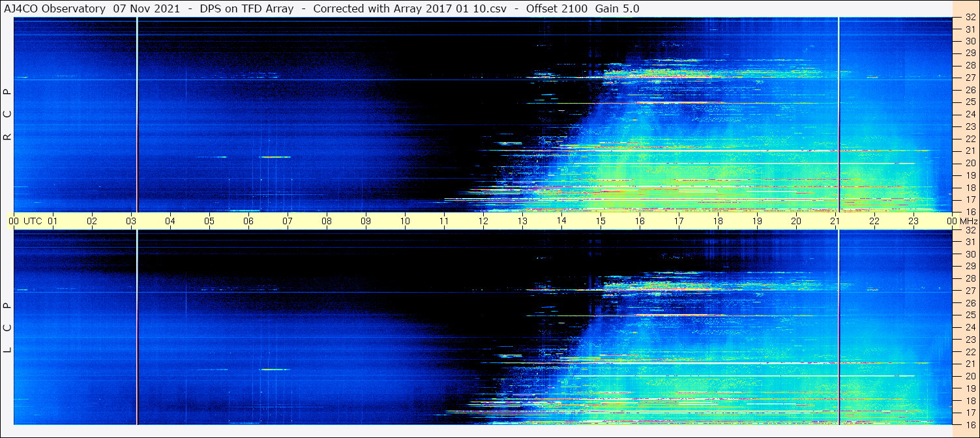
Task: Click hour 02 on the UTC time axis
Action: 92,221
